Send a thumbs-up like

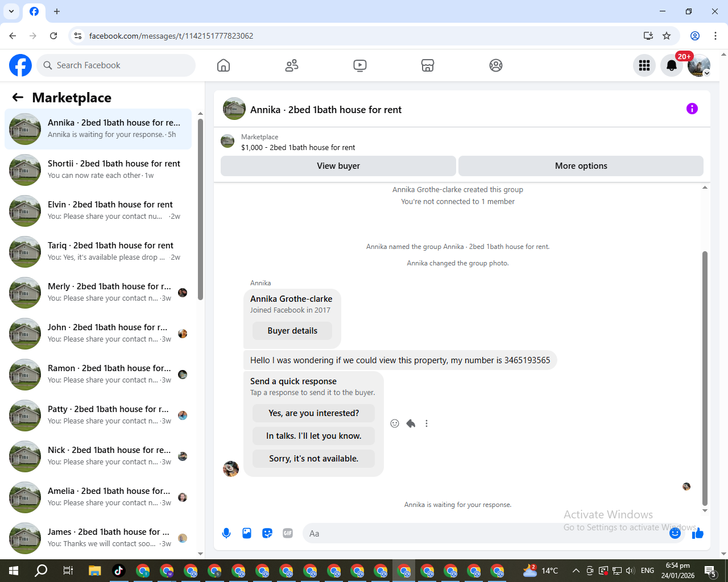(698, 533)
